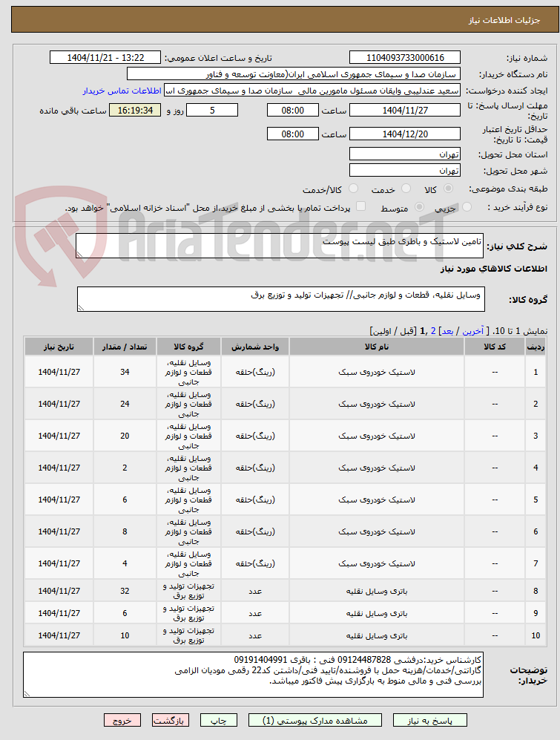
Task: Click the unit عدد in row 10
Action: pos(255,635)
